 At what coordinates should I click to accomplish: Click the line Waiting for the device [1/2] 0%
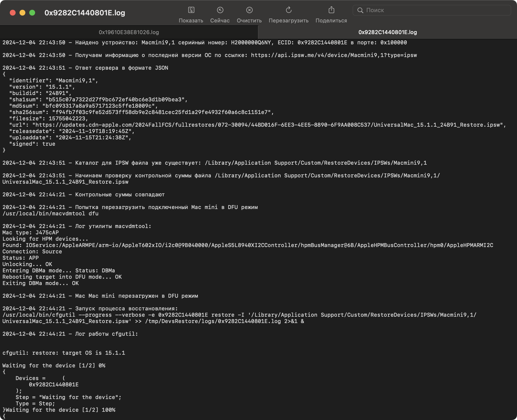[x=54, y=366]
